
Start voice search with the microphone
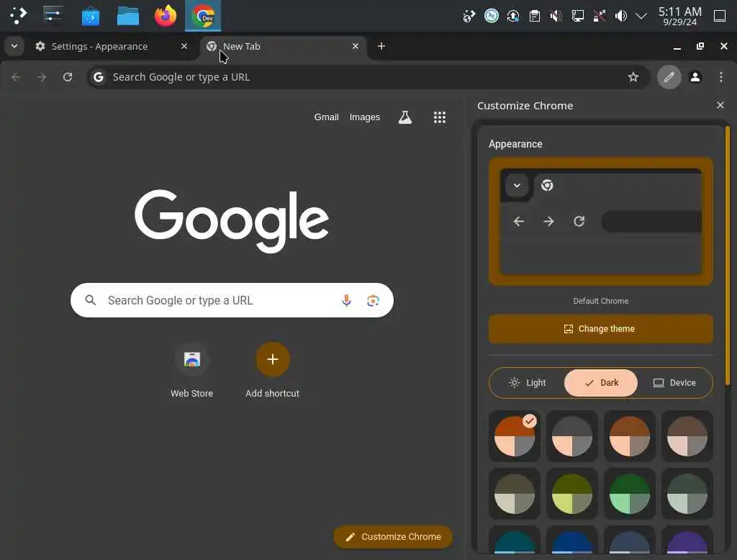[346, 300]
